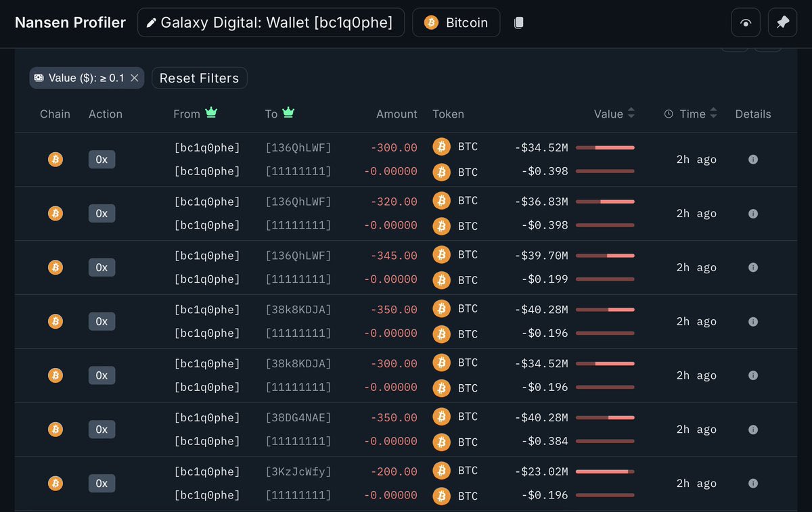
Task: Click the Details column header
Action: coord(753,114)
